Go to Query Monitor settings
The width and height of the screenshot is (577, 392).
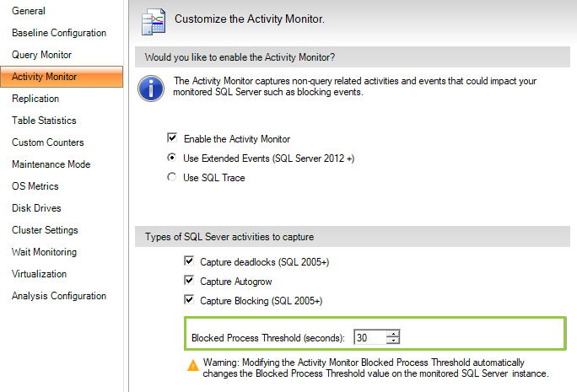coord(41,55)
